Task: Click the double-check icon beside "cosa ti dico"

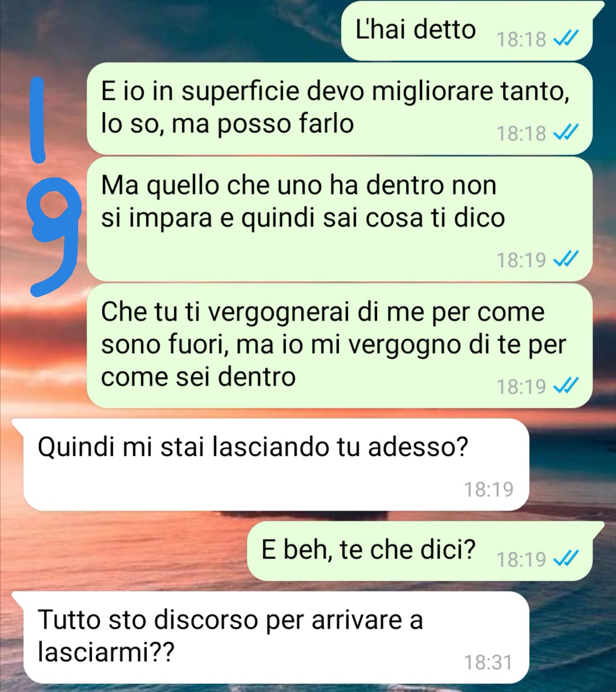Action: [566, 260]
